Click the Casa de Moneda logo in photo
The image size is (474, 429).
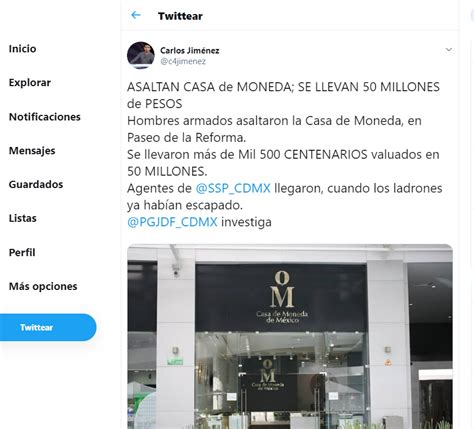(x=282, y=297)
